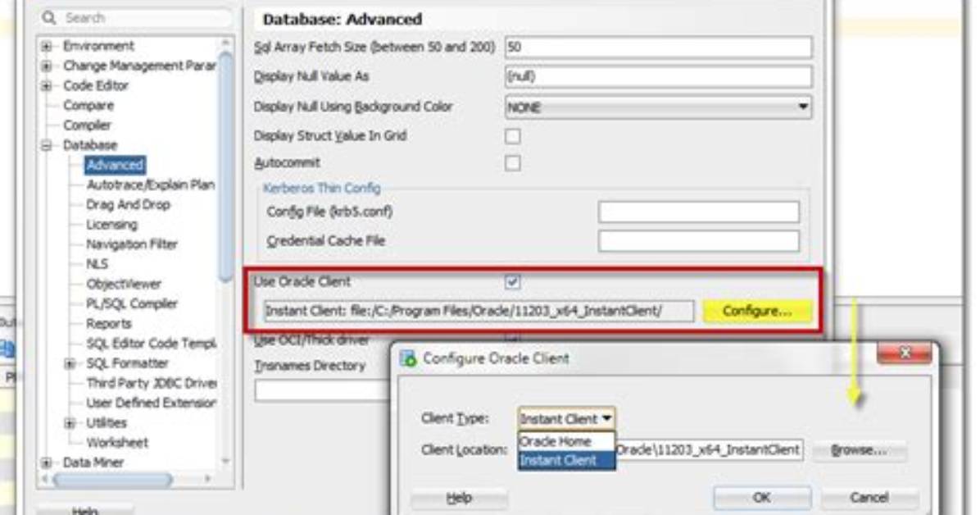This screenshot has height=515, width=980.
Task: Uncheck the Use Oracle Client checkbox
Action: coord(512,282)
